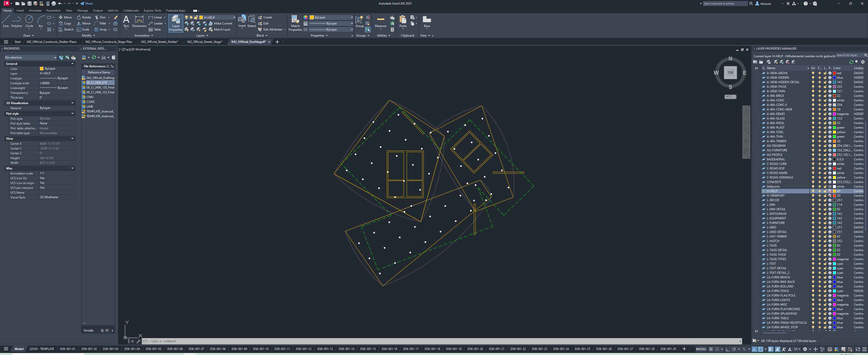Open the Annotate ribbon tab

35,10
